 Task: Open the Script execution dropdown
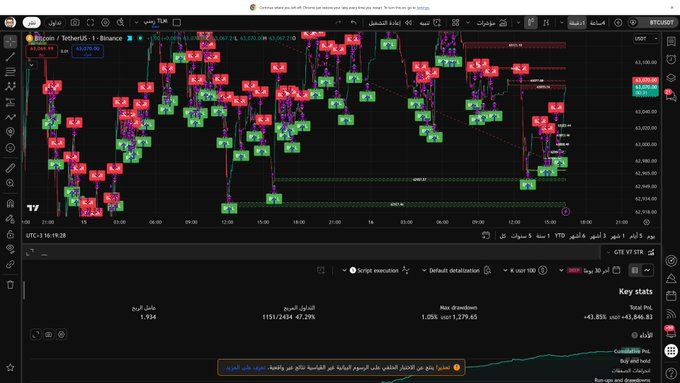point(376,270)
